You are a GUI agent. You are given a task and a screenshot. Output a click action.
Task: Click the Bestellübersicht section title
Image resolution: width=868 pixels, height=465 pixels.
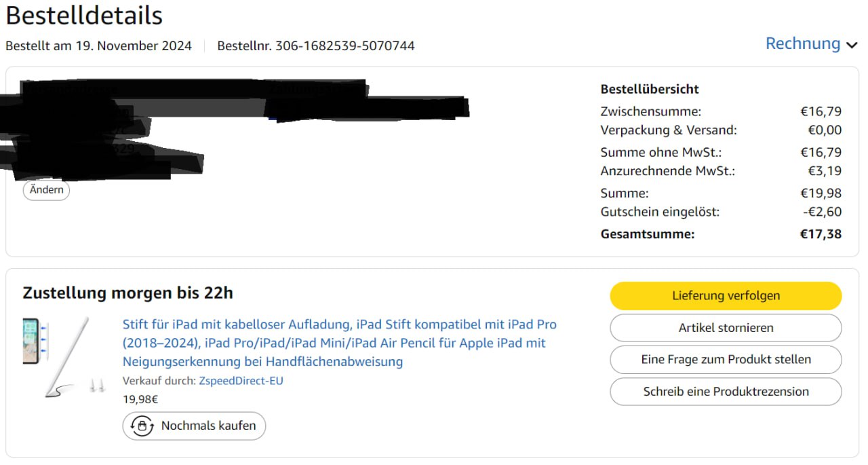[650, 89]
